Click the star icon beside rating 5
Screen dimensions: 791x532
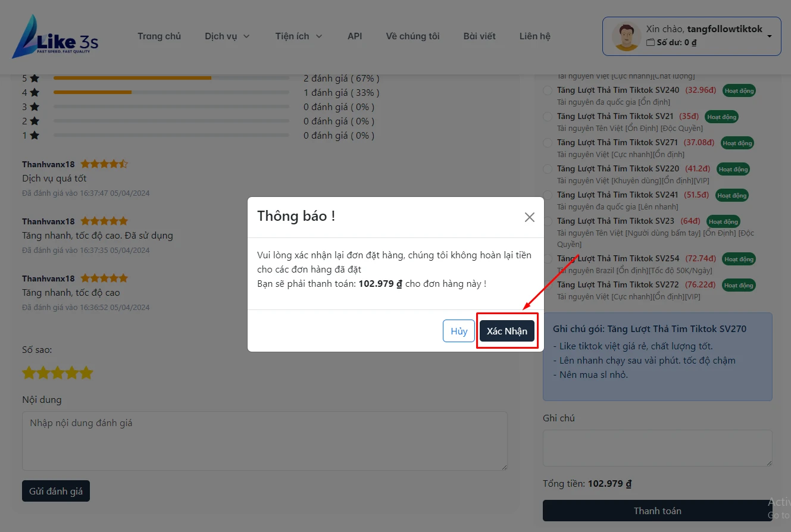(35, 78)
